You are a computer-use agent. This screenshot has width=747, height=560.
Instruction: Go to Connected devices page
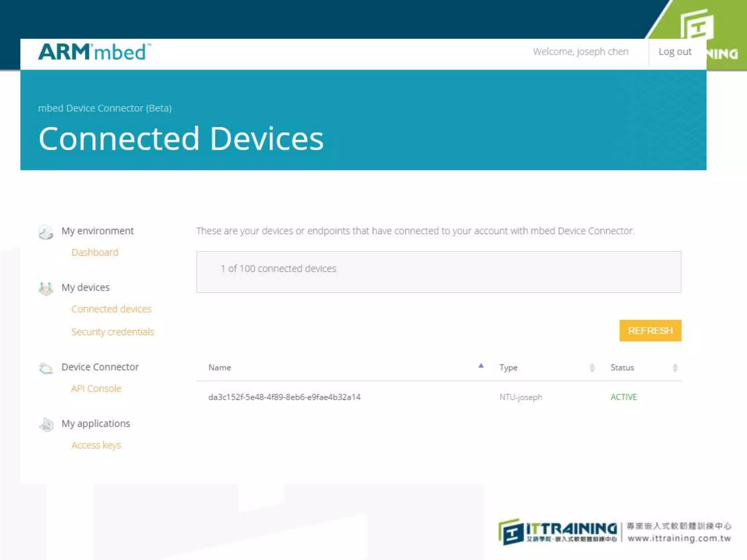coord(111,309)
